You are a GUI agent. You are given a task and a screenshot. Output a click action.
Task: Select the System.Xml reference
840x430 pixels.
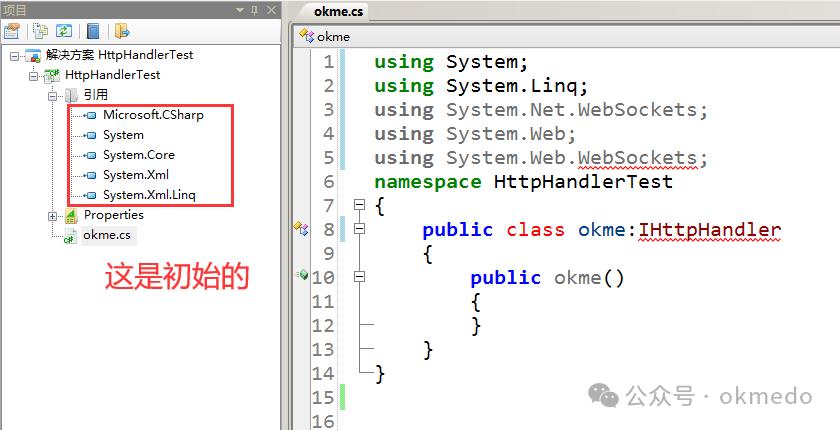pyautogui.click(x=136, y=175)
